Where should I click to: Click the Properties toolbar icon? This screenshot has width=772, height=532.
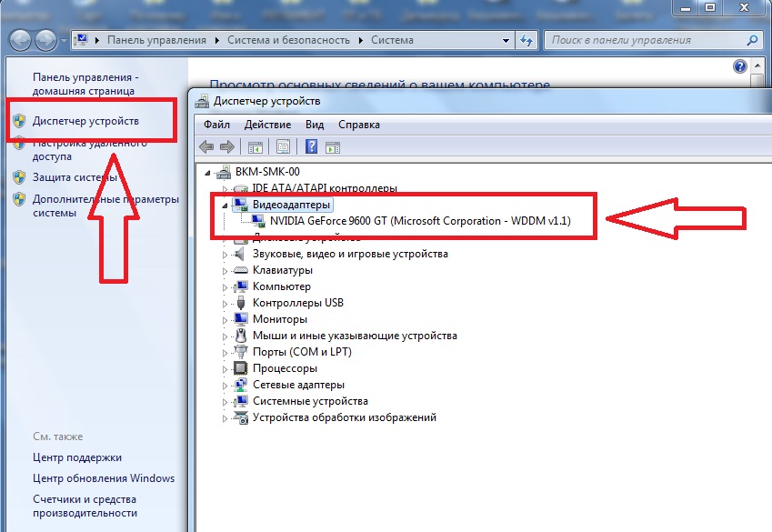pyautogui.click(x=284, y=146)
